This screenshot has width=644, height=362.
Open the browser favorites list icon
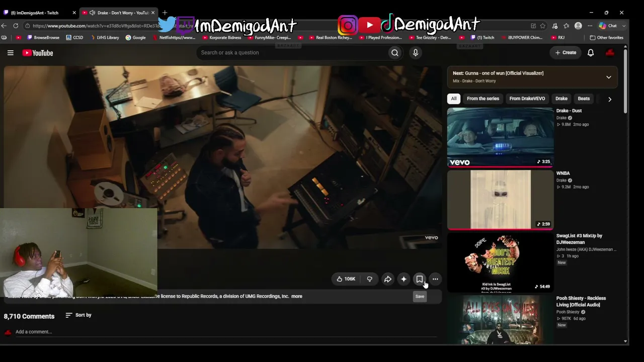[x=567, y=26]
